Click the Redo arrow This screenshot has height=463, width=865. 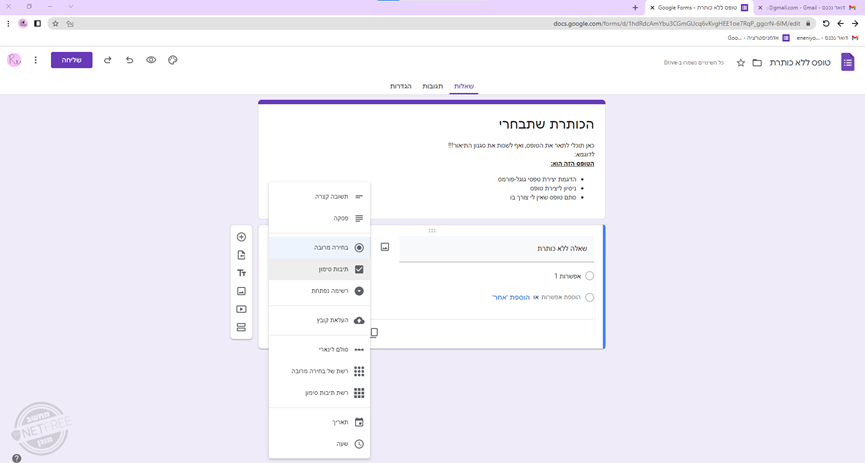108,60
